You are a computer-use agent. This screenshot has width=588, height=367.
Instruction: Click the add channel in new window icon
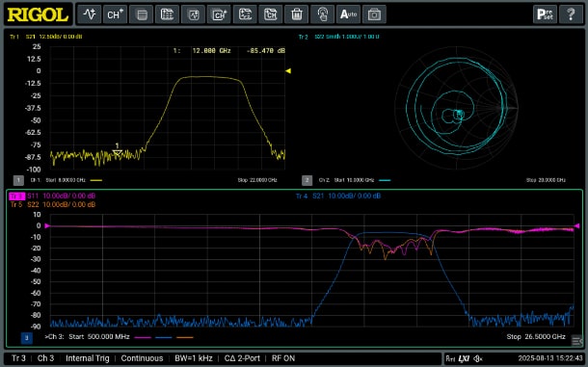tap(219, 14)
